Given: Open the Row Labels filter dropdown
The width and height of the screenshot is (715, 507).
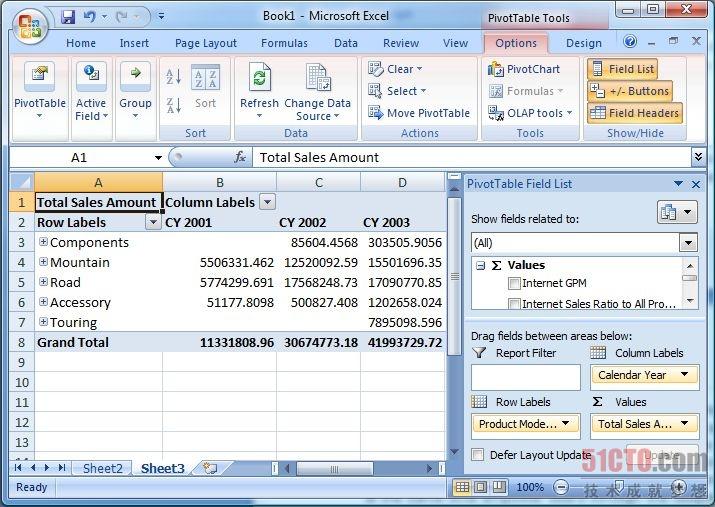Looking at the screenshot, I should coord(153,222).
